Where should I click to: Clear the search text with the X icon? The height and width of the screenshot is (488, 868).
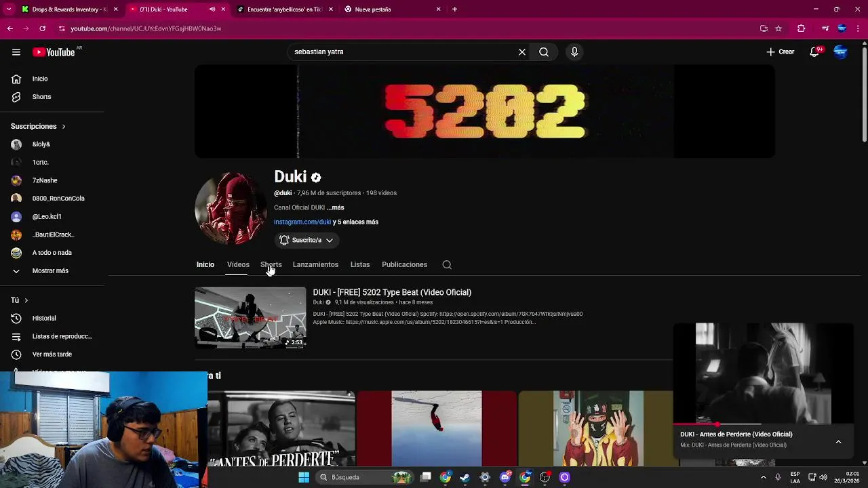click(x=522, y=52)
